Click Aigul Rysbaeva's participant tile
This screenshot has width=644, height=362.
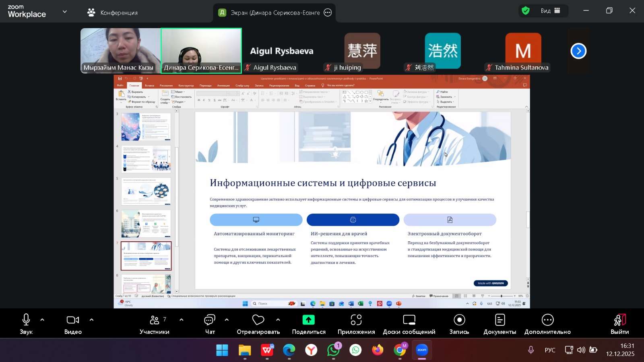pyautogui.click(x=281, y=51)
